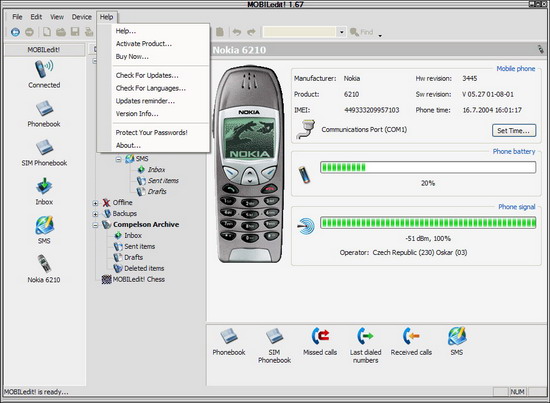Click the Connected phone icon in sidebar

tap(44, 69)
